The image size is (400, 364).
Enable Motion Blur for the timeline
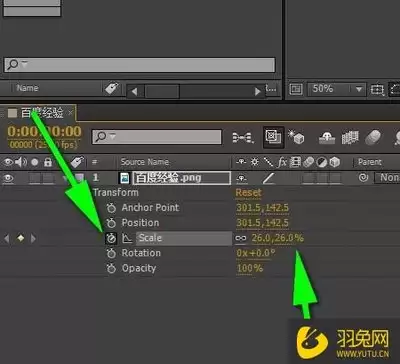373,137
